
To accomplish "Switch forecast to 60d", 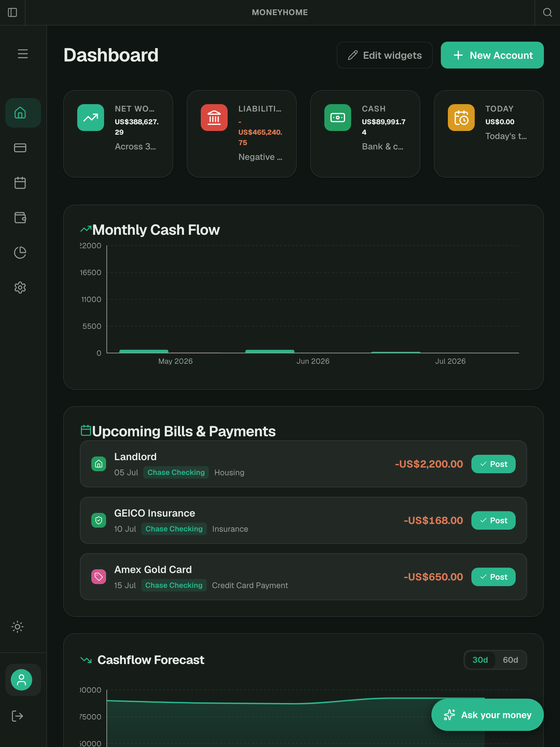I will (x=510, y=660).
